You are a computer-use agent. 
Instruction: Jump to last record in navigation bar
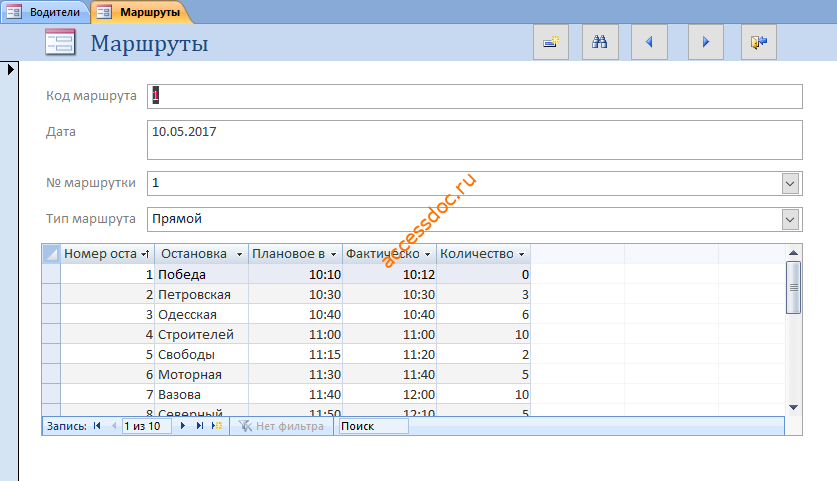point(200,426)
